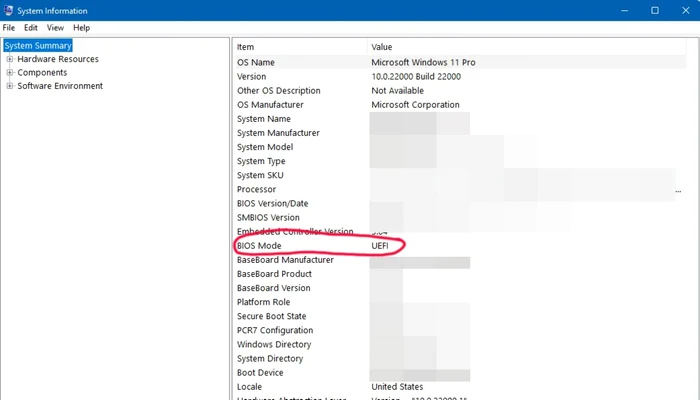Click the Item column header
700x400 pixels.
[x=245, y=47]
